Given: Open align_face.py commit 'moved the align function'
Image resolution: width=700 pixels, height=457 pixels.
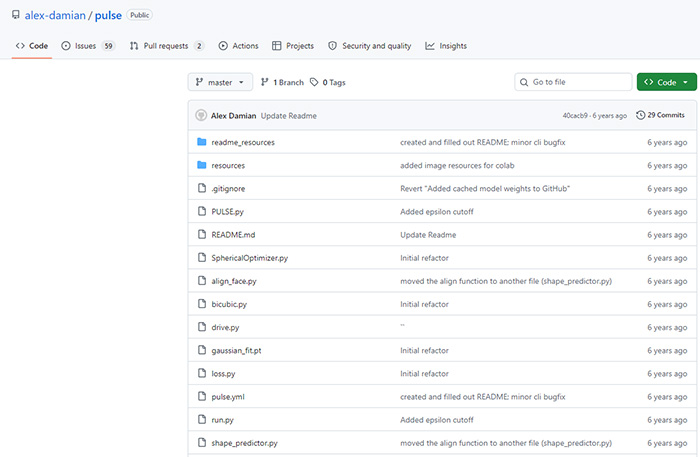Looking at the screenshot, I should pos(506,281).
